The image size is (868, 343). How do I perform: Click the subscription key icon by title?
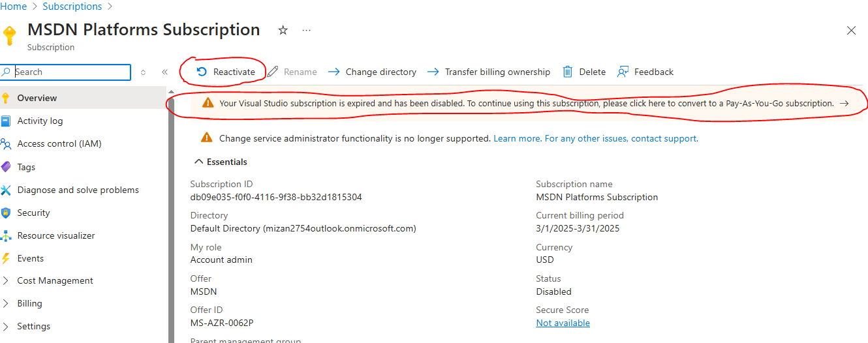[9, 35]
